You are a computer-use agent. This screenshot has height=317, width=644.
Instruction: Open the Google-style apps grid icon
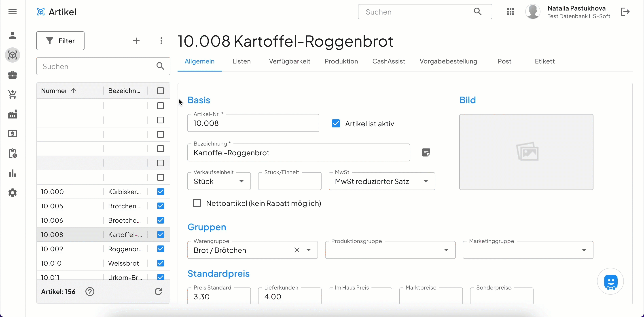(511, 11)
